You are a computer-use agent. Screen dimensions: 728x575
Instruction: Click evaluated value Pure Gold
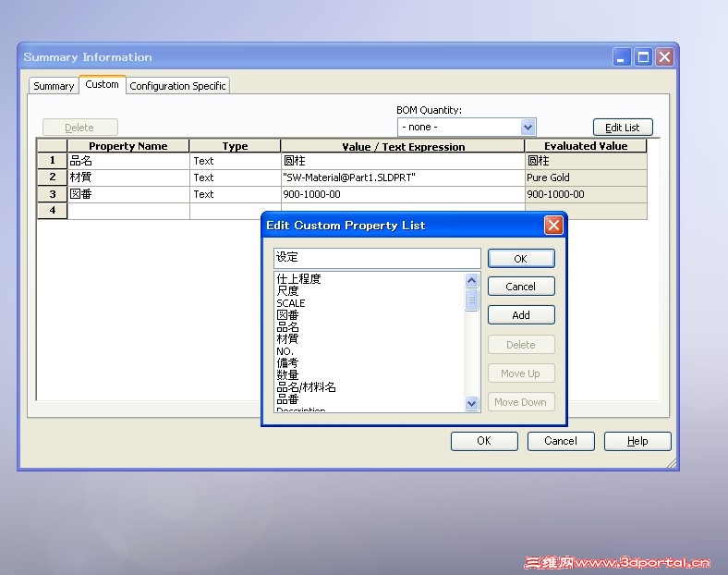[x=586, y=177]
